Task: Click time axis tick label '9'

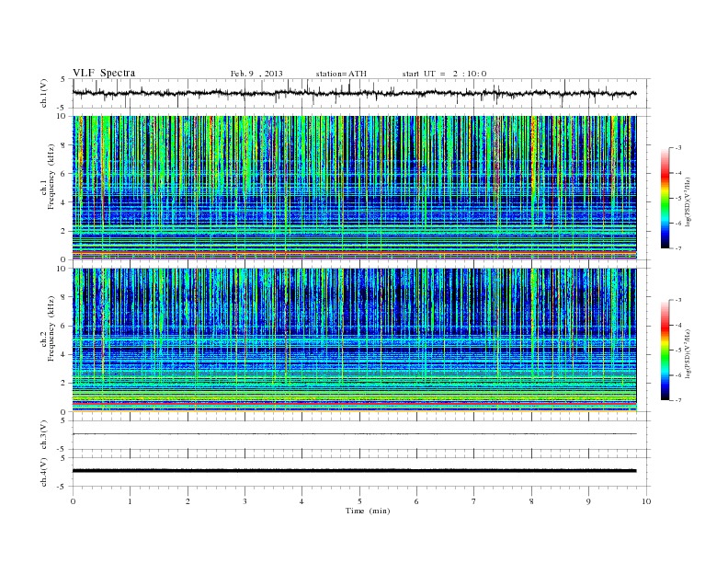Action: [x=588, y=501]
